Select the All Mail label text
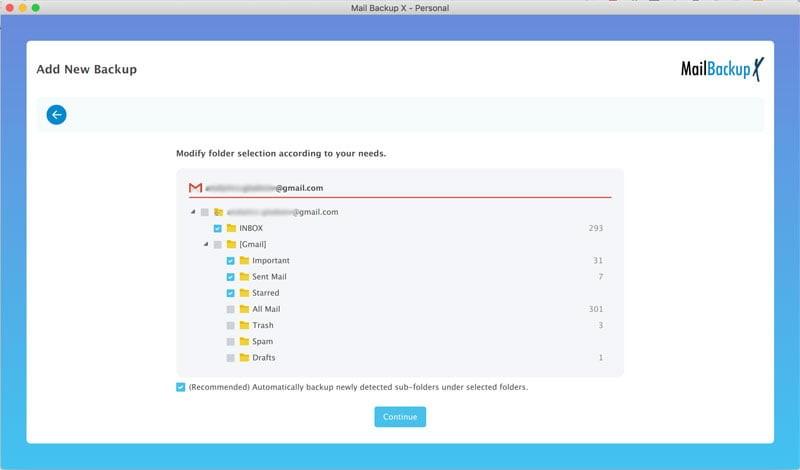 [x=266, y=309]
